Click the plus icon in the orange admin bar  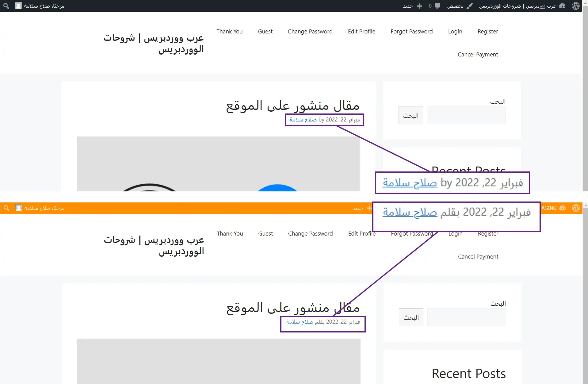(x=369, y=208)
